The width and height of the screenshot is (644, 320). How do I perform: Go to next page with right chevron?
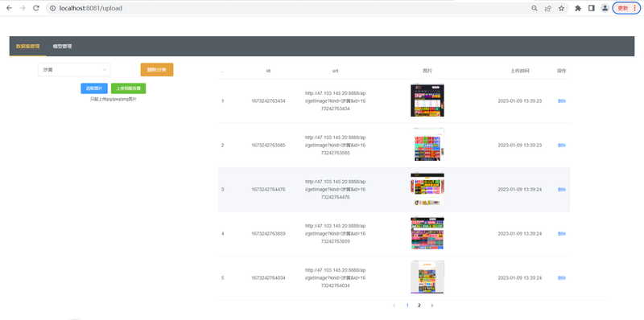431,306
